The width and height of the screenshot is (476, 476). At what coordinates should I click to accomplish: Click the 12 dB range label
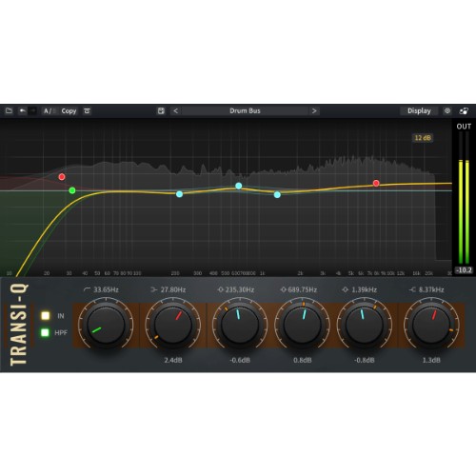[x=423, y=138]
